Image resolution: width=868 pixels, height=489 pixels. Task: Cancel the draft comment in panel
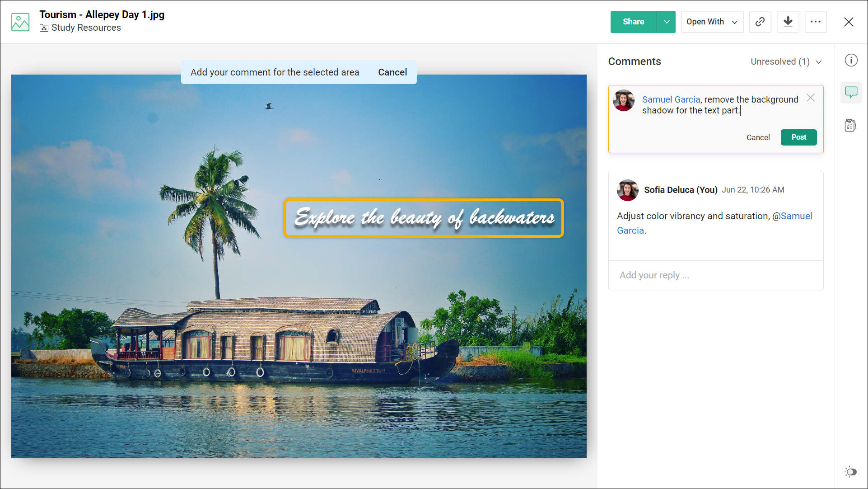pos(758,137)
